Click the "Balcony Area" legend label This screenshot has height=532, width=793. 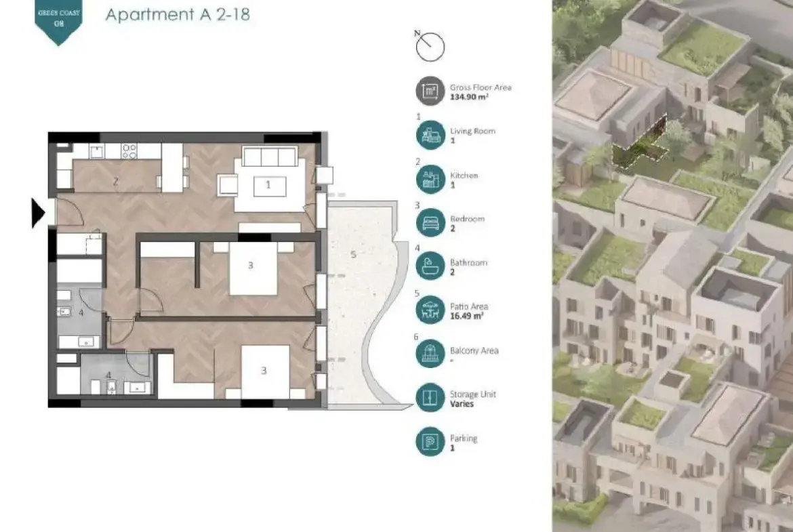[x=474, y=350]
